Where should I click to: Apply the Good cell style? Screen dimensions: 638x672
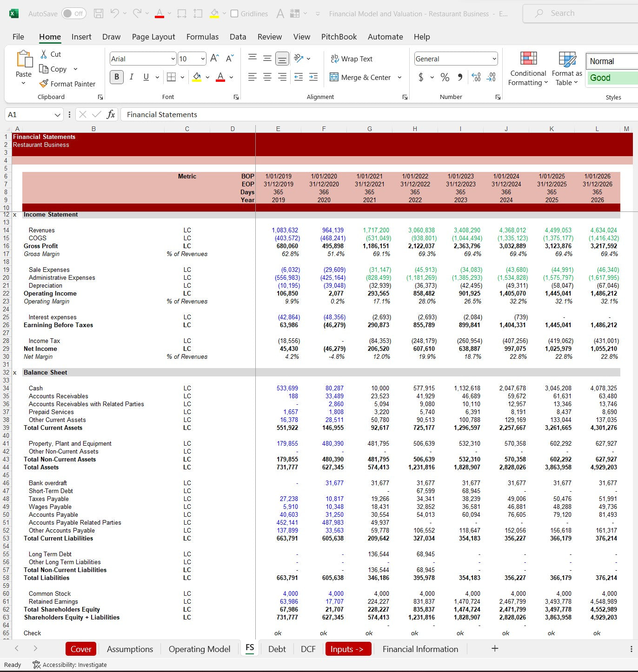(610, 78)
